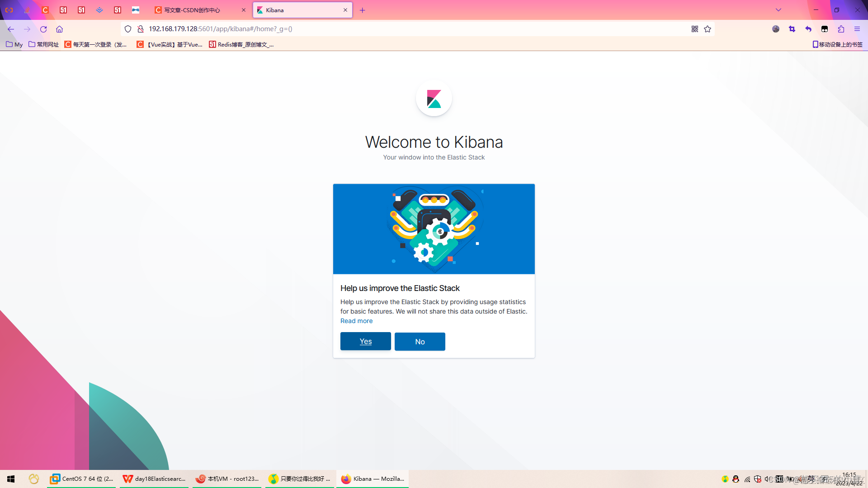The height and width of the screenshot is (488, 868).
Task: Expand the 常用网址 bookmarks folder
Action: pos(43,44)
